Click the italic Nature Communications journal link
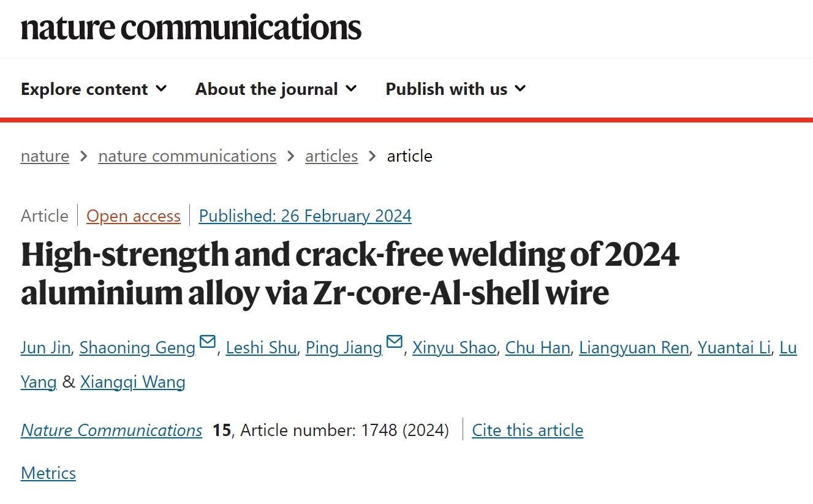This screenshot has width=813, height=504. click(112, 431)
